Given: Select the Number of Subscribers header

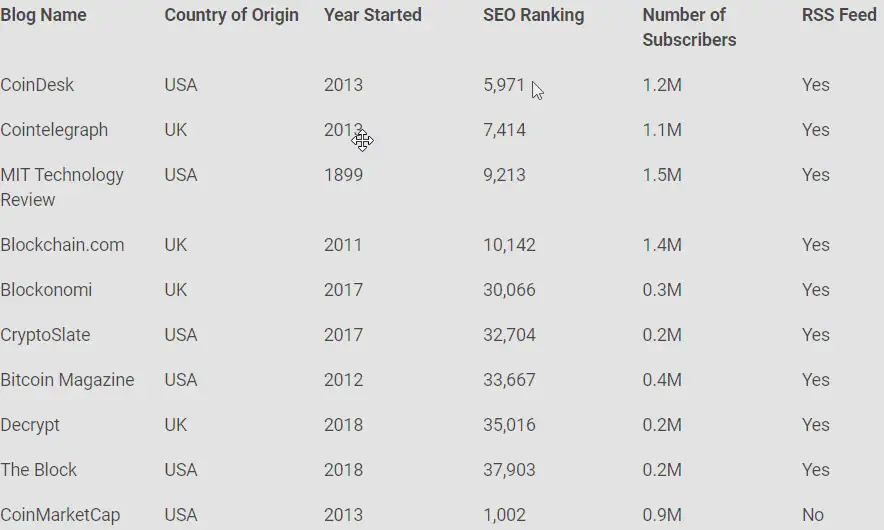Looking at the screenshot, I should (x=689, y=27).
